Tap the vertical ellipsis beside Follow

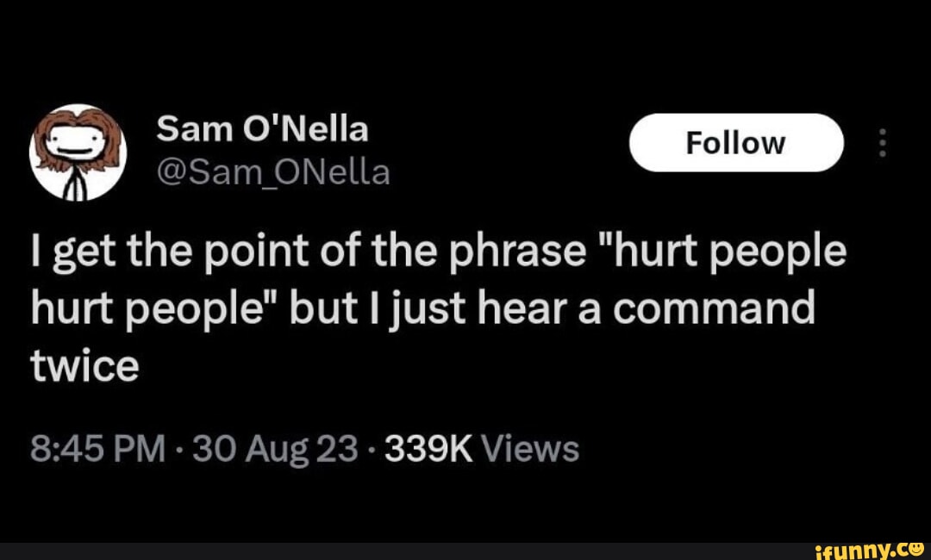883,143
